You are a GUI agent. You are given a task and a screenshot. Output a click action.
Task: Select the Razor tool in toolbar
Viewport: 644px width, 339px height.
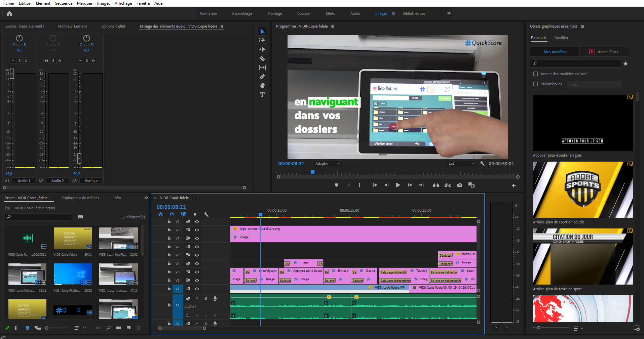coord(262,59)
